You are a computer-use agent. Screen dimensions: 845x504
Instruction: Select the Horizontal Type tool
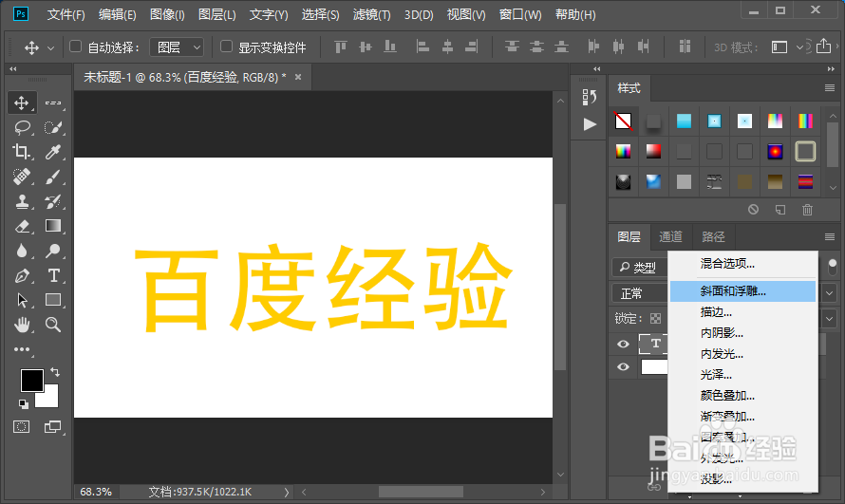[x=53, y=275]
